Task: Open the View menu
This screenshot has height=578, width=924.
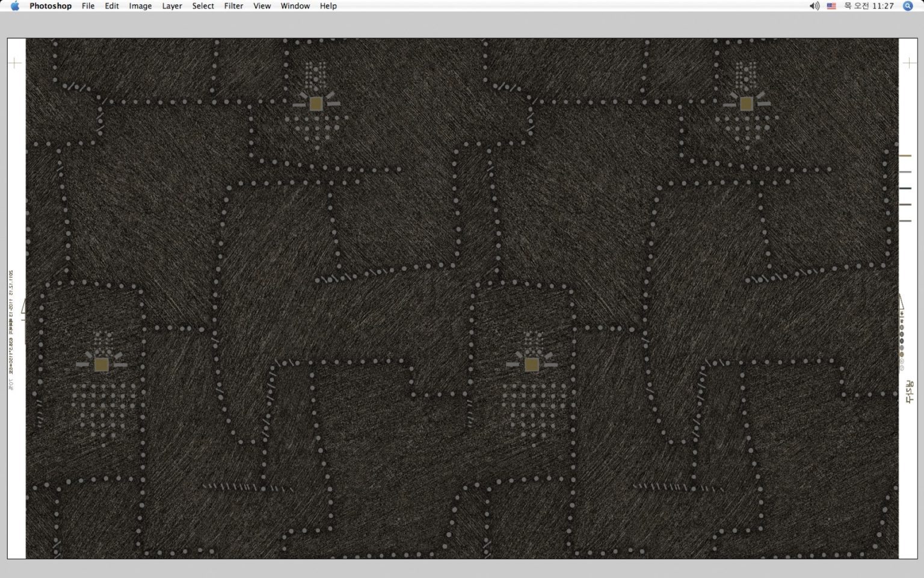Action: (x=262, y=6)
